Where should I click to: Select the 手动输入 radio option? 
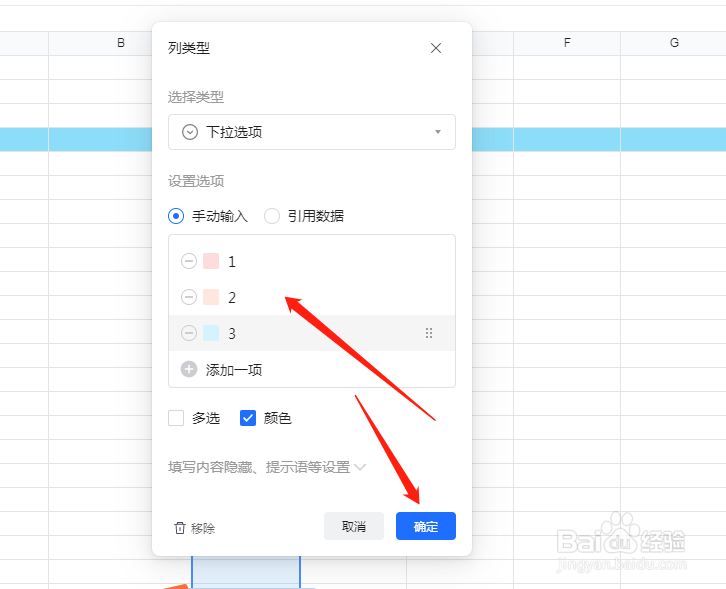tap(176, 216)
